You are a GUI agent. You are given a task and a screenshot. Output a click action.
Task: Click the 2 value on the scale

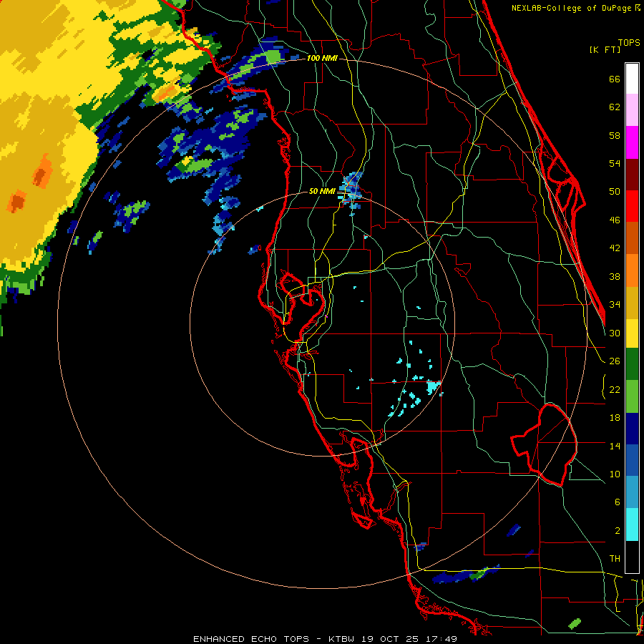point(617,531)
